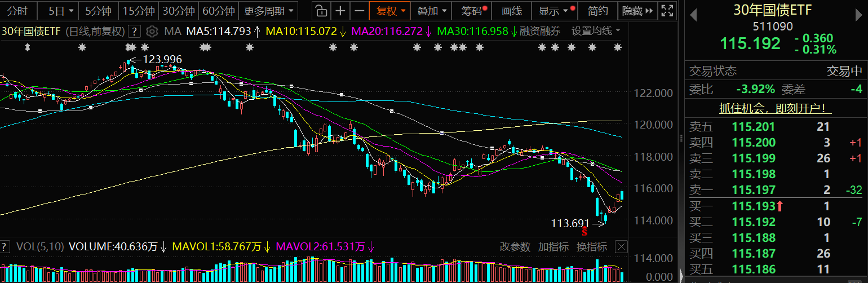Screen dimensions: 868x283
Task: Expand the 设置均线 dropdown
Action: pyautogui.click(x=596, y=32)
